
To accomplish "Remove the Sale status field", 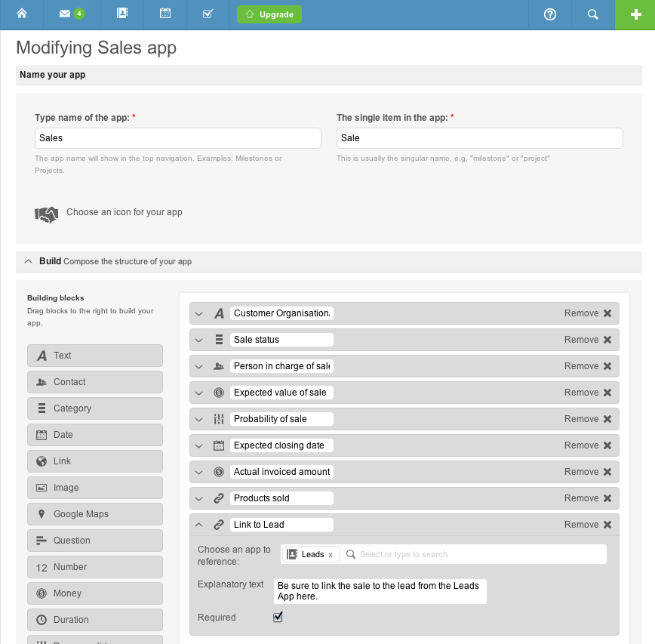I will [588, 340].
